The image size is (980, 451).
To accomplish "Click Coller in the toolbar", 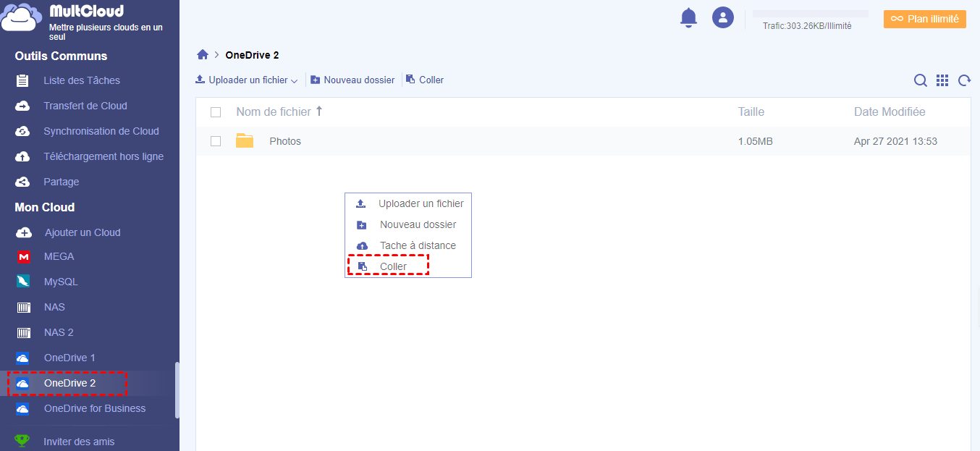I will 425,80.
